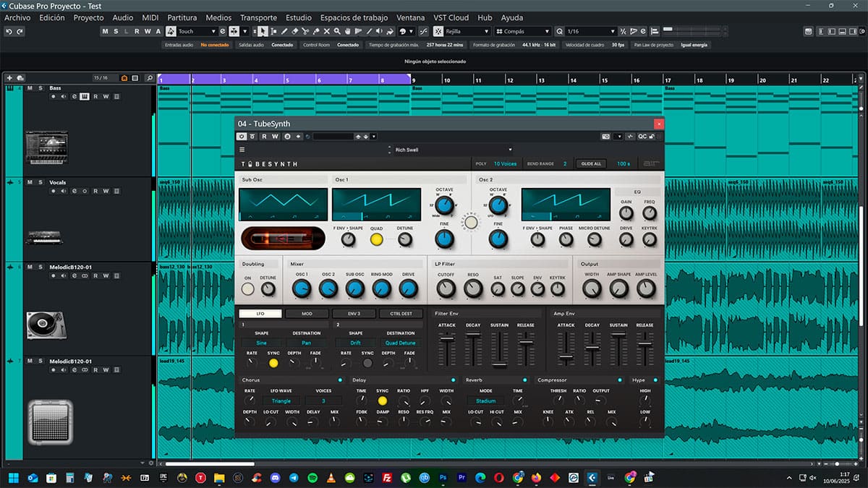The width and height of the screenshot is (868, 488).
Task: Click the LP Filter CUTOFF knob
Action: [446, 288]
